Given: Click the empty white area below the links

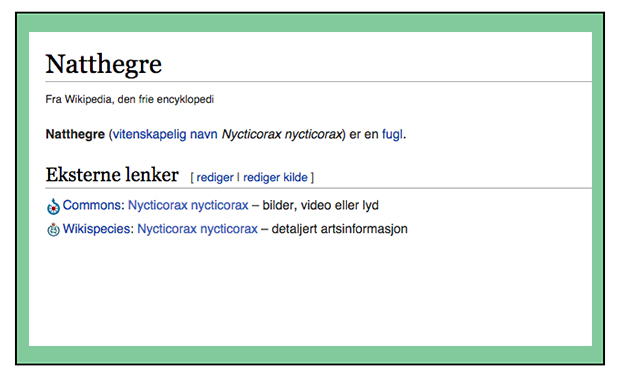Looking at the screenshot, I should coord(310,293).
